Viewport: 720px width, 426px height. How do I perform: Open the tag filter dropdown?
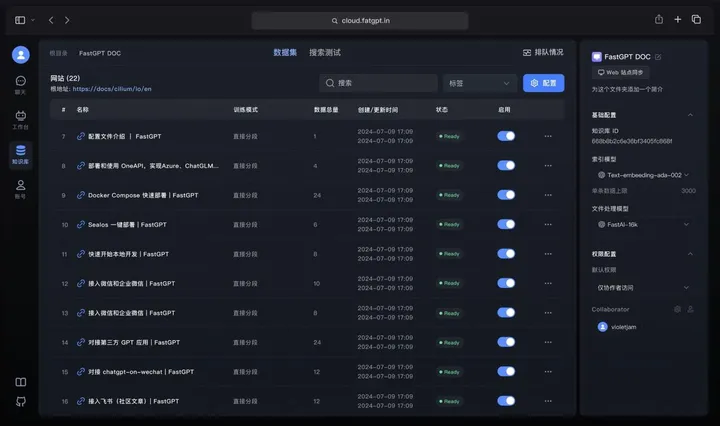pos(479,83)
